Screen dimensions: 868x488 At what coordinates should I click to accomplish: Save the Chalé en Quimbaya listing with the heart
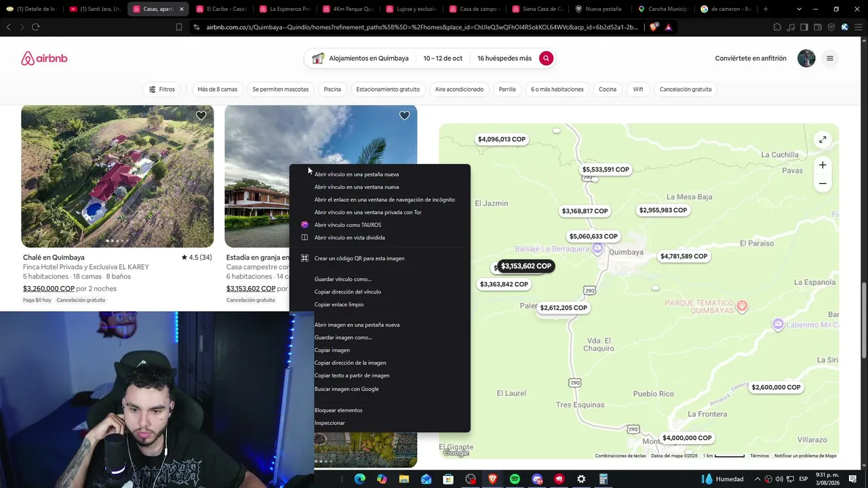tap(201, 116)
